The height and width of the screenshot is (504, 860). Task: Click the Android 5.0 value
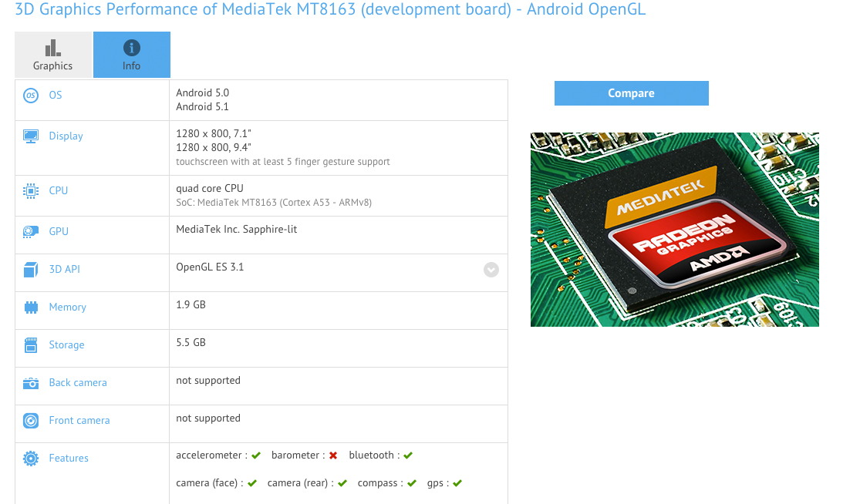tap(202, 93)
